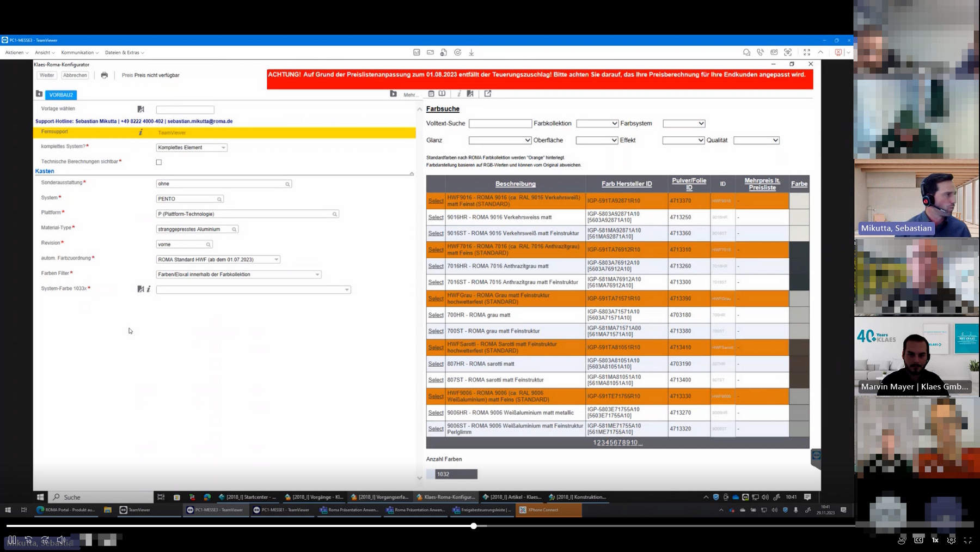Collapse the Kasten section
Screen dimensions: 980x552
[x=412, y=173]
